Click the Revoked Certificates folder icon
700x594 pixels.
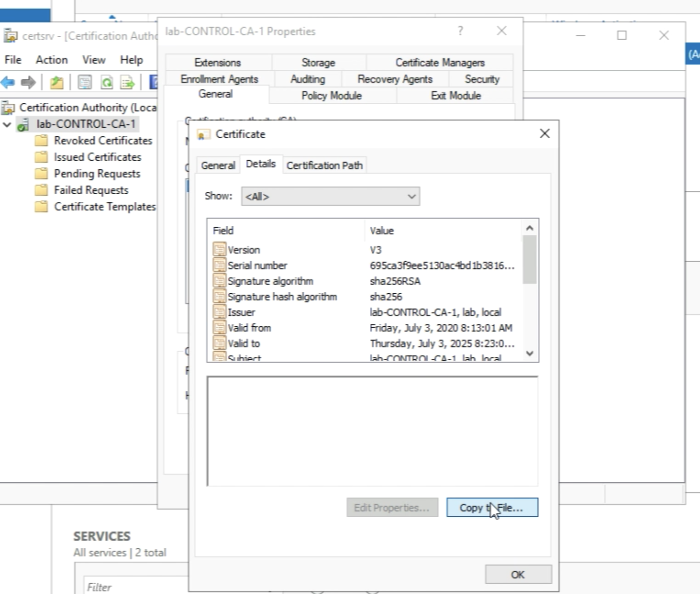[42, 140]
